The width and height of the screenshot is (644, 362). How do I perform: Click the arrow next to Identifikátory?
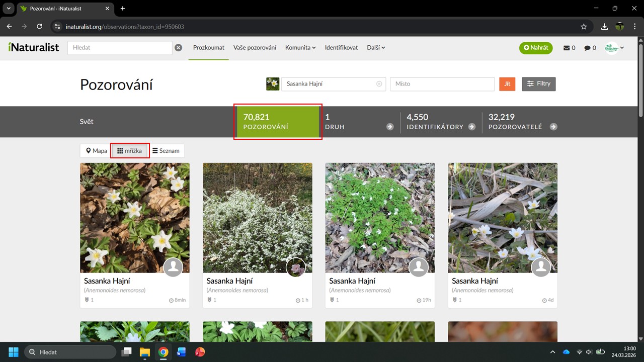click(x=471, y=127)
